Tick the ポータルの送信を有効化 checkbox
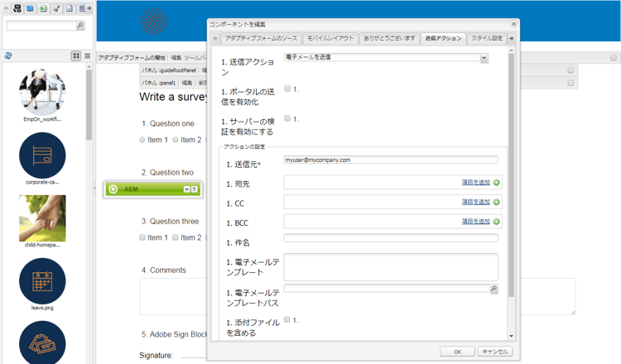This screenshot has width=621, height=364. tap(287, 89)
